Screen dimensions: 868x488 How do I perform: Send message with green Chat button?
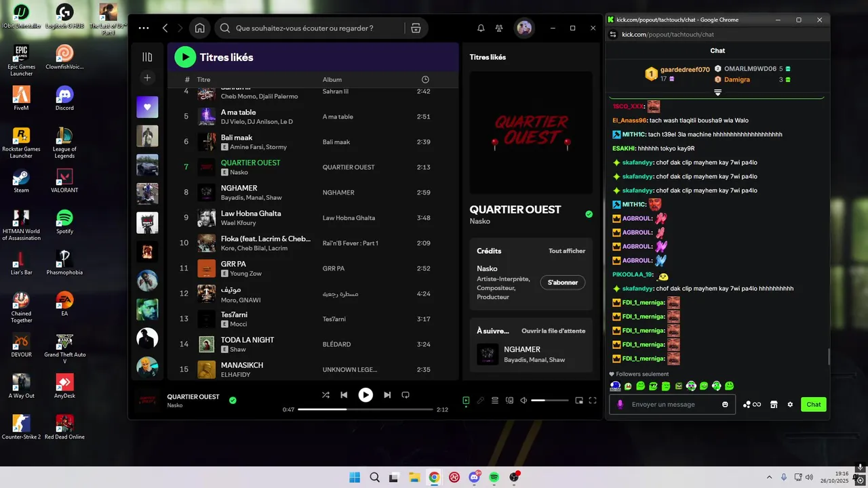[x=814, y=405]
